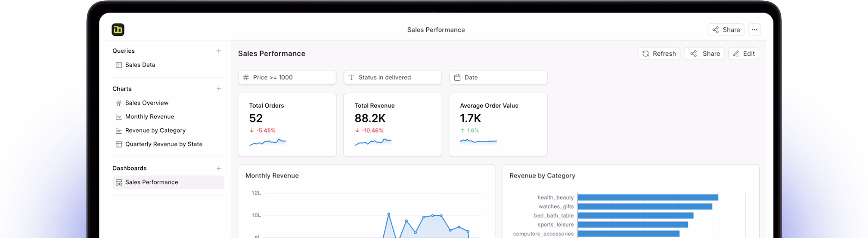The width and height of the screenshot is (868, 238).
Task: Select the Sales Performance dashboard item
Action: 152,182
